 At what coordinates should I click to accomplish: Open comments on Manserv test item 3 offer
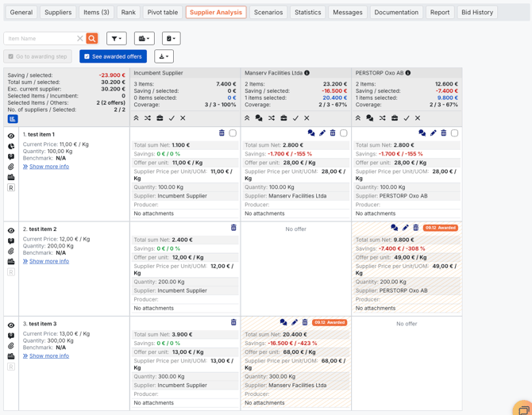click(283, 323)
